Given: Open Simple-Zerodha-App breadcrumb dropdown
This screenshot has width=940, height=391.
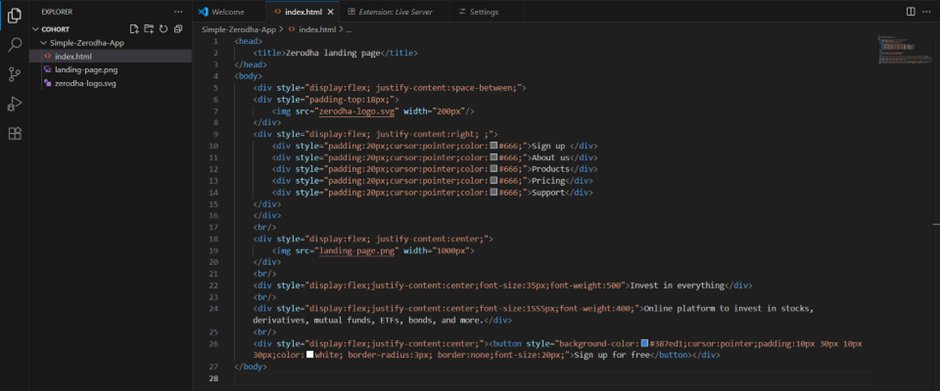Looking at the screenshot, I should (x=239, y=29).
